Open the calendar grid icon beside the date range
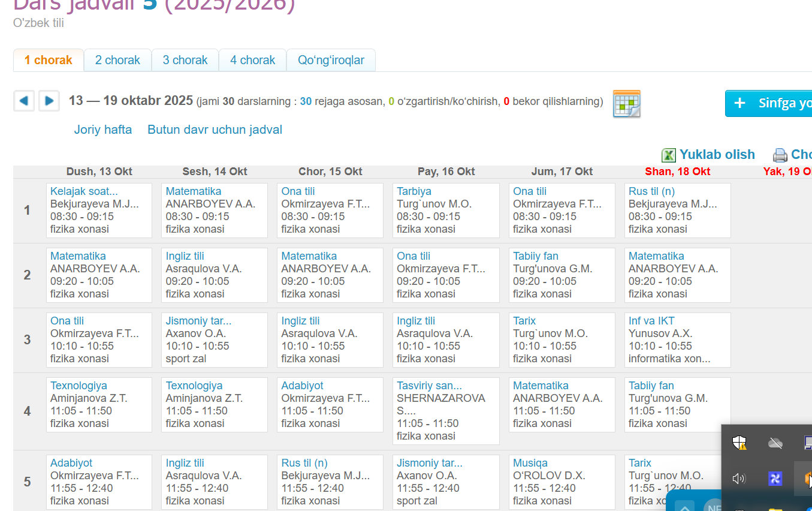 coord(627,103)
